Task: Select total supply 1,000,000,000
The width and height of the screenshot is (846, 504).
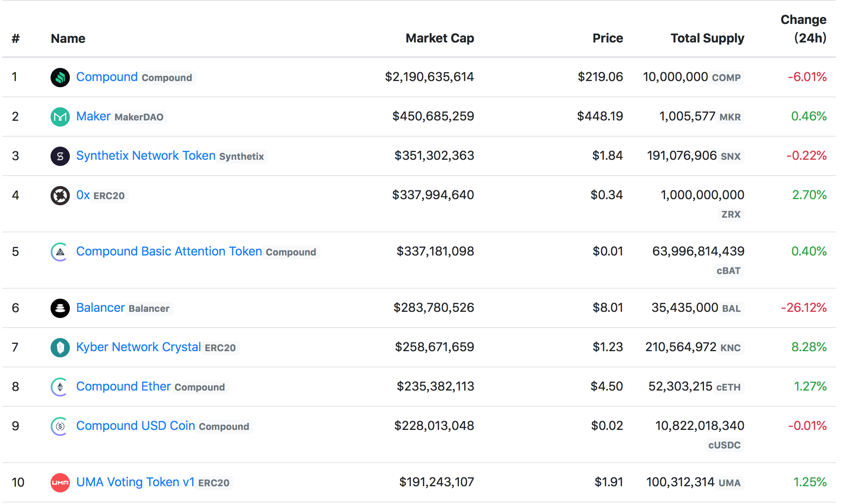Action: tap(702, 195)
